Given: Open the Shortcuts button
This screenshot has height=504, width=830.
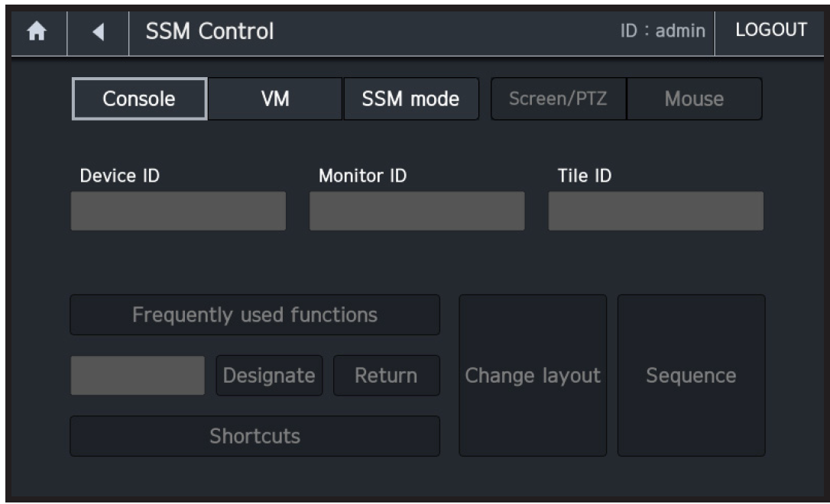Looking at the screenshot, I should pyautogui.click(x=255, y=436).
